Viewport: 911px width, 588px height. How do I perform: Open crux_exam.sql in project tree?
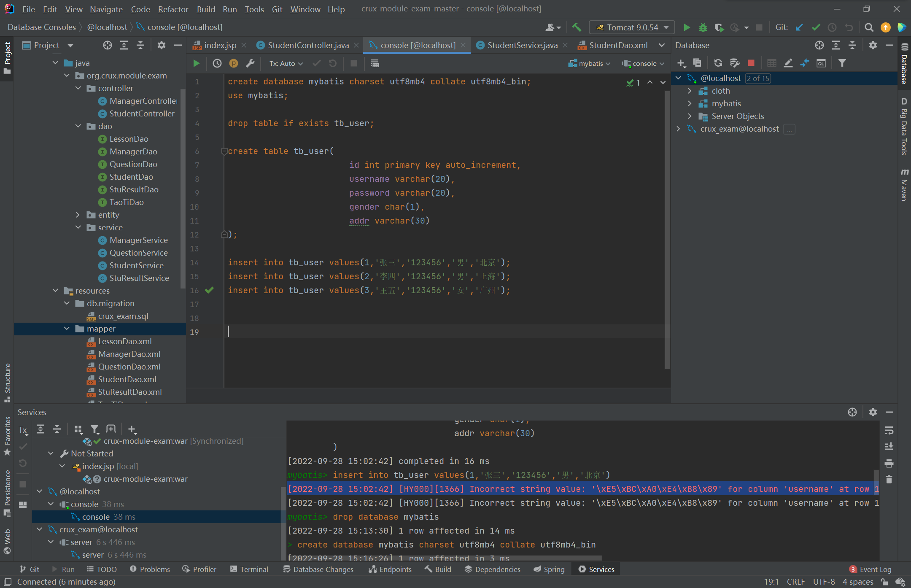click(x=123, y=316)
